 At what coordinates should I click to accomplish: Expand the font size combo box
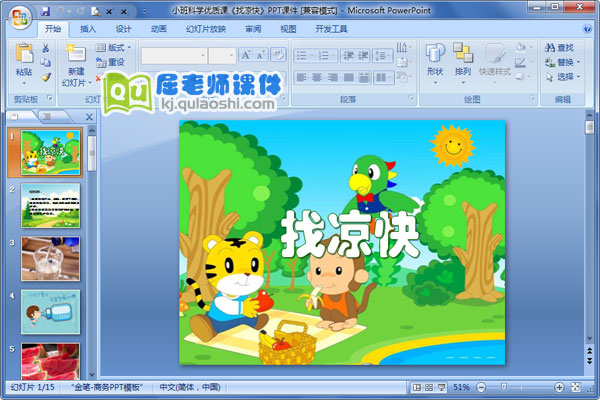pos(231,56)
